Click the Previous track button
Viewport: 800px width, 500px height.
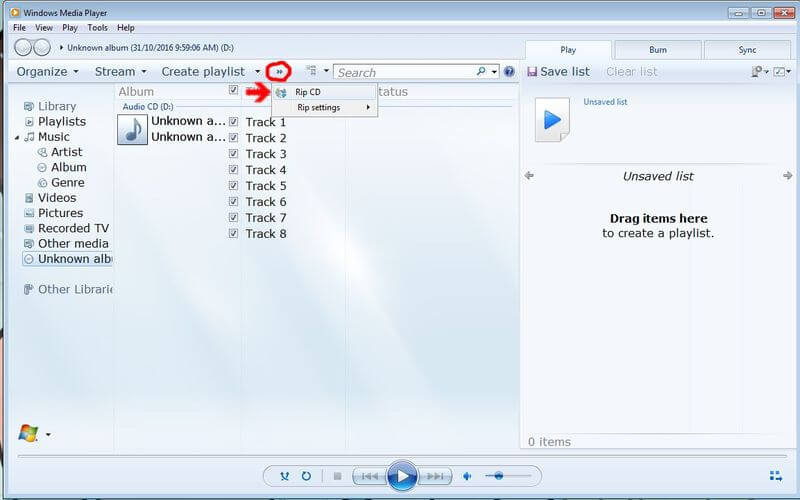[x=370, y=476]
